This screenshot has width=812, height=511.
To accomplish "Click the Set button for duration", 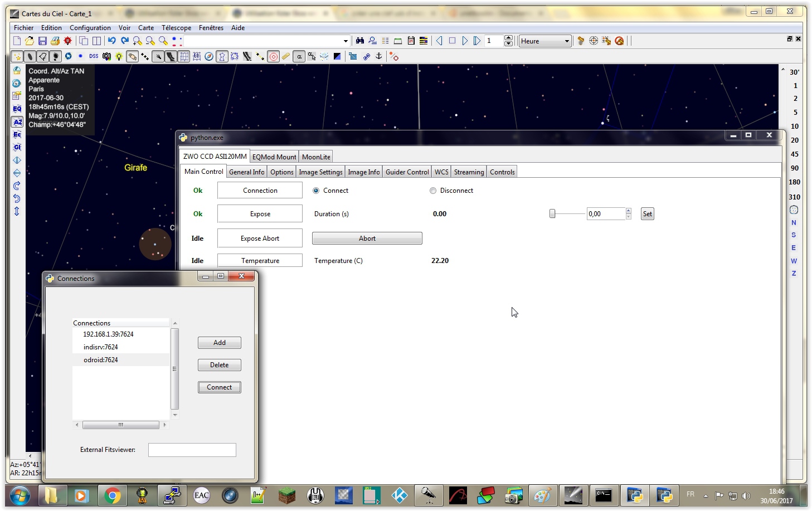I will click(x=647, y=214).
